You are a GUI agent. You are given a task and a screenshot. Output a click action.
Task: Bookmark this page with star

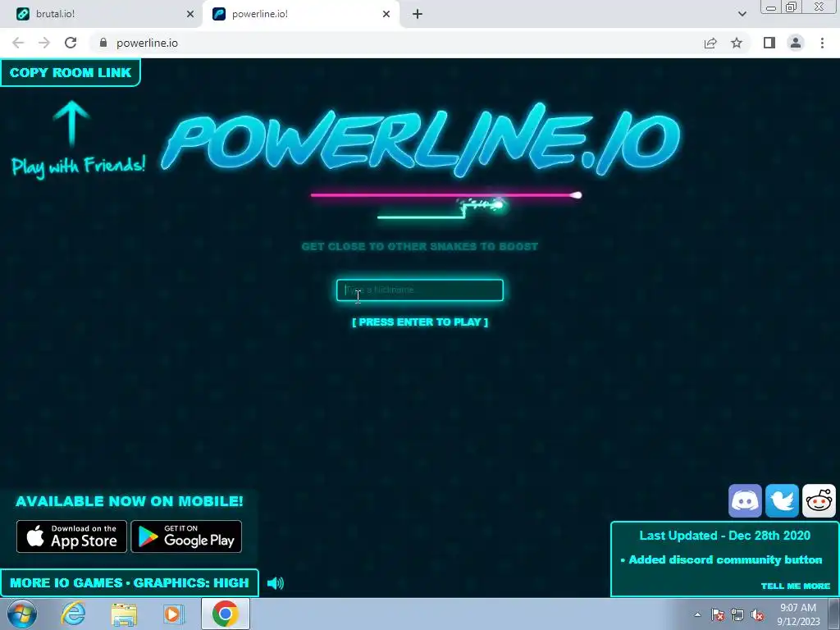click(x=737, y=43)
